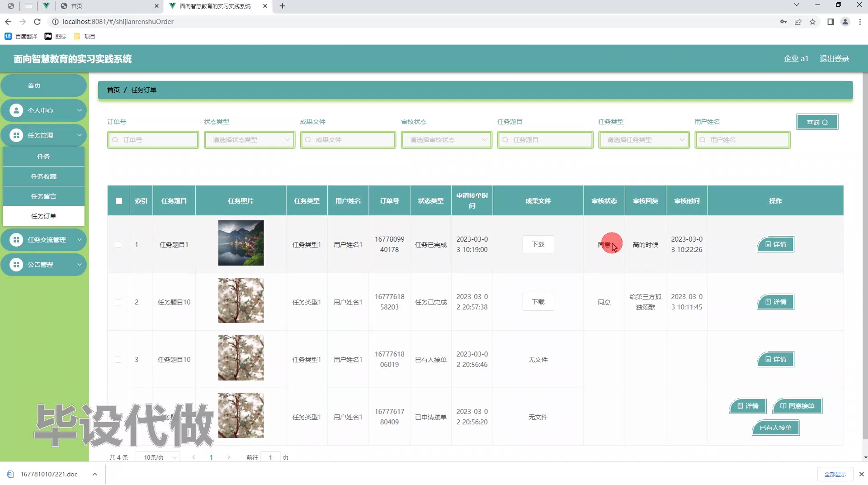Image resolution: width=868 pixels, height=485 pixels.
Task: Download file for order 1677809940178
Action: click(538, 244)
